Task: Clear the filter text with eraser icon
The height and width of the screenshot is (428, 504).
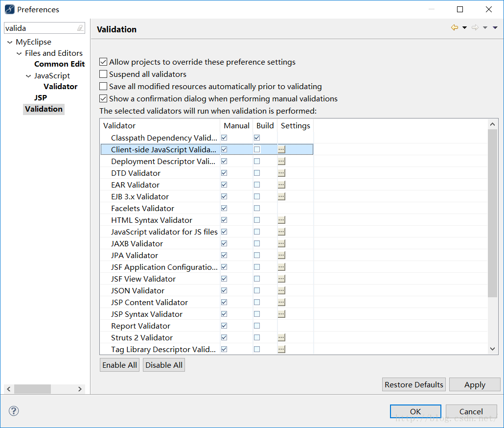Action: click(80, 28)
